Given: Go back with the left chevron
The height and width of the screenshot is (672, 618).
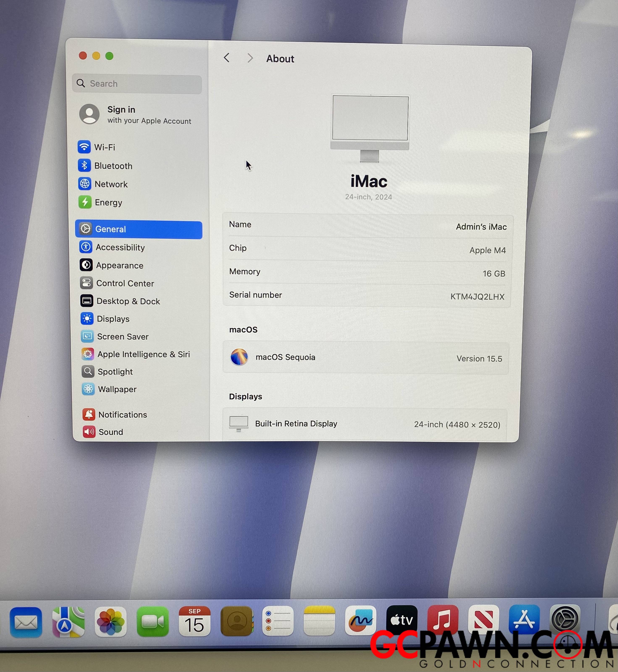Looking at the screenshot, I should point(227,58).
